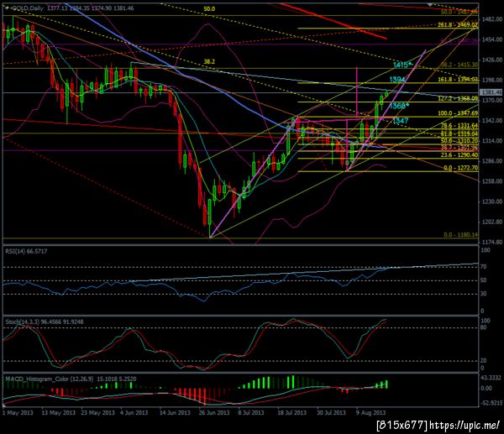Click the 20 level on the Stochastic scale
This screenshot has width=504, height=434.
click(x=483, y=361)
